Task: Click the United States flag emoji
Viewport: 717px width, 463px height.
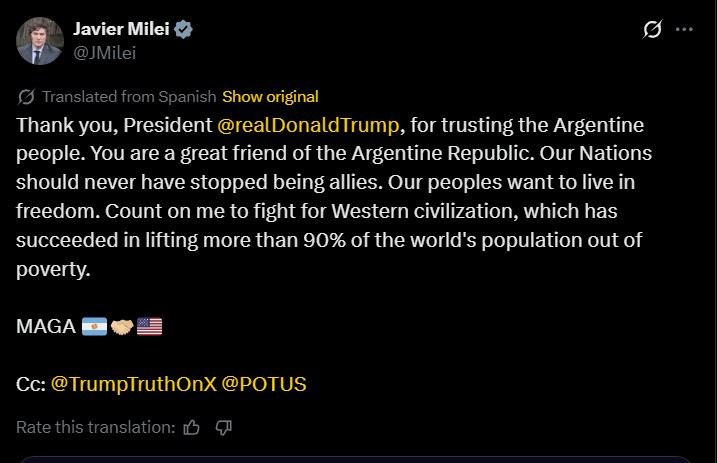Action: tap(149, 327)
